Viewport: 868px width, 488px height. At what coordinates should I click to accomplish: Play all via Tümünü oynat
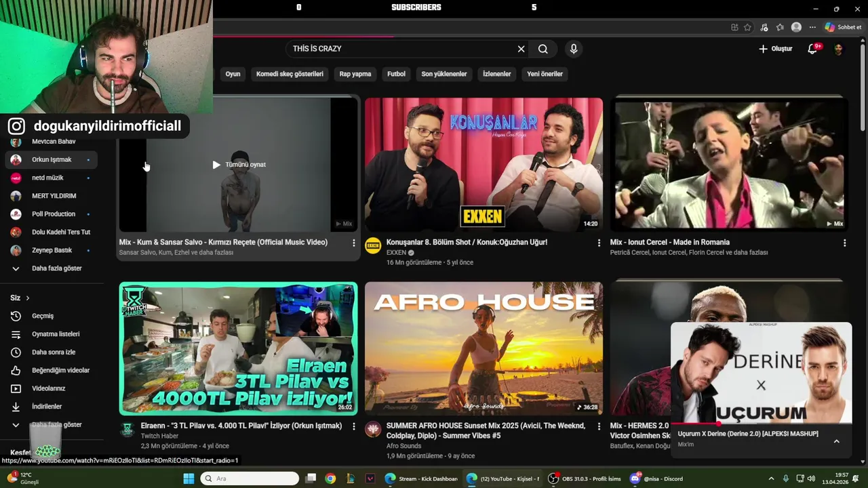point(239,165)
